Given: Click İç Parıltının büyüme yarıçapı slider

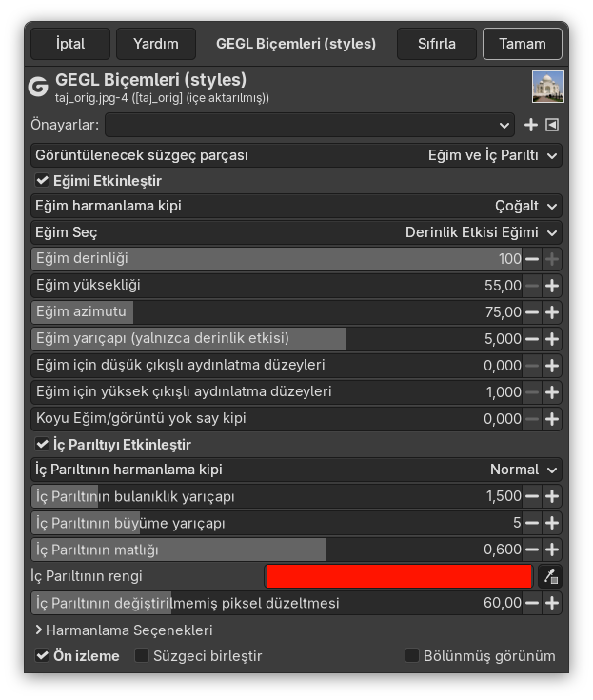Looking at the screenshot, I should click(x=277, y=523).
